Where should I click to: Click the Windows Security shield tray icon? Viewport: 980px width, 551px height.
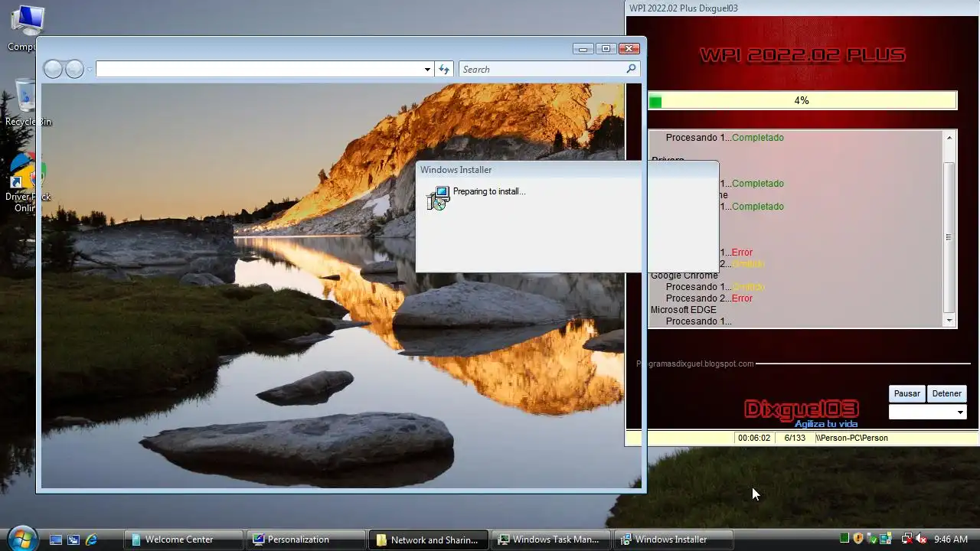858,539
